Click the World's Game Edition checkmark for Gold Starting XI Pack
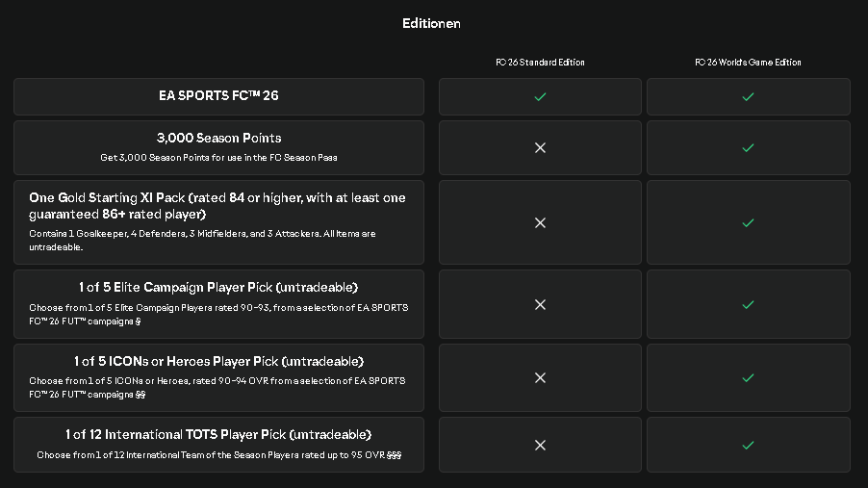 pos(748,222)
